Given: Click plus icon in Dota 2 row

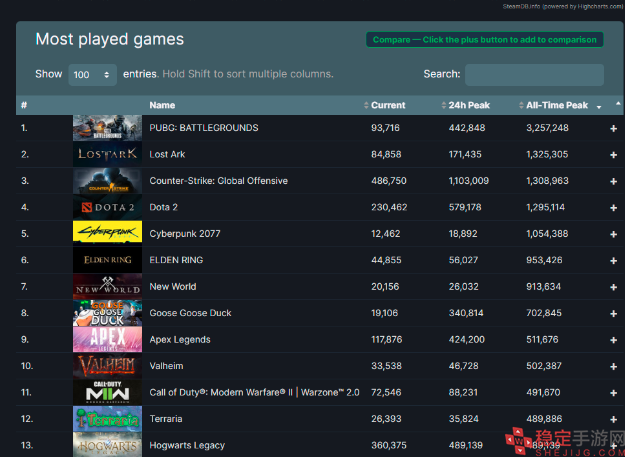Looking at the screenshot, I should click(613, 208).
